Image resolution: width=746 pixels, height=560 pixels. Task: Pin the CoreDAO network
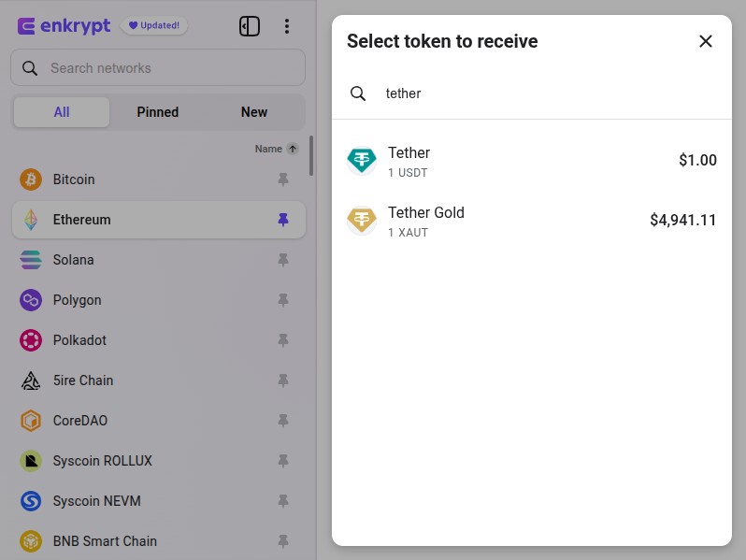[x=283, y=421]
